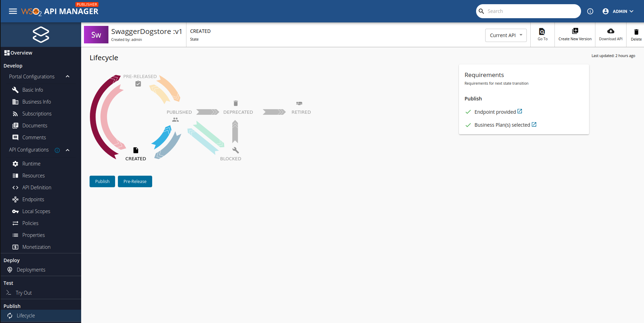The height and width of the screenshot is (323, 644).
Task: Select Lifecycle in sidebar
Action: click(x=41, y=316)
